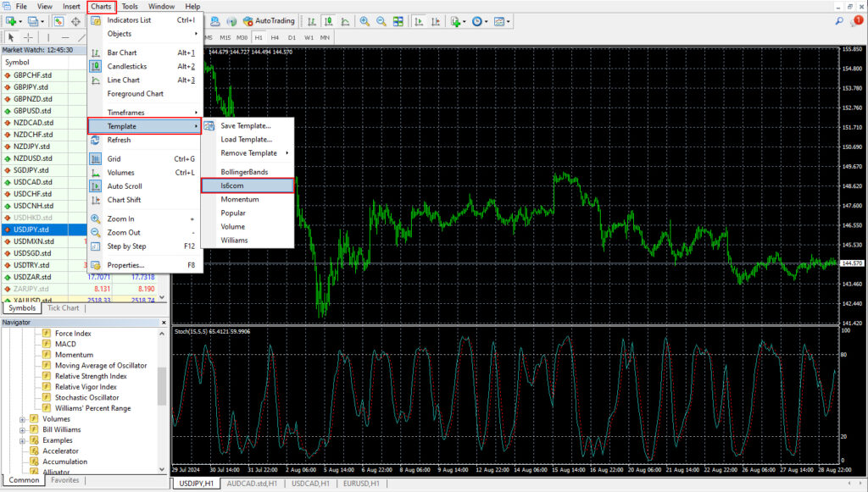The image size is (868, 492).
Task: Select the horizontal line drawing tool
Action: coord(65,37)
